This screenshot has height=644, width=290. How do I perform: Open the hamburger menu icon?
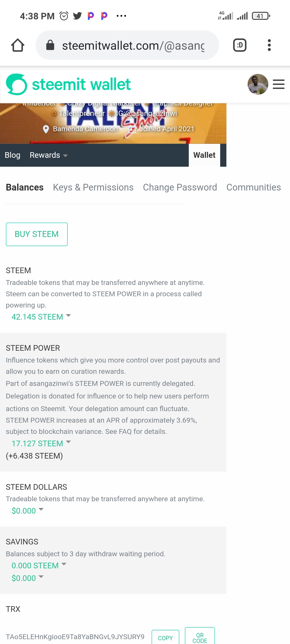278,84
